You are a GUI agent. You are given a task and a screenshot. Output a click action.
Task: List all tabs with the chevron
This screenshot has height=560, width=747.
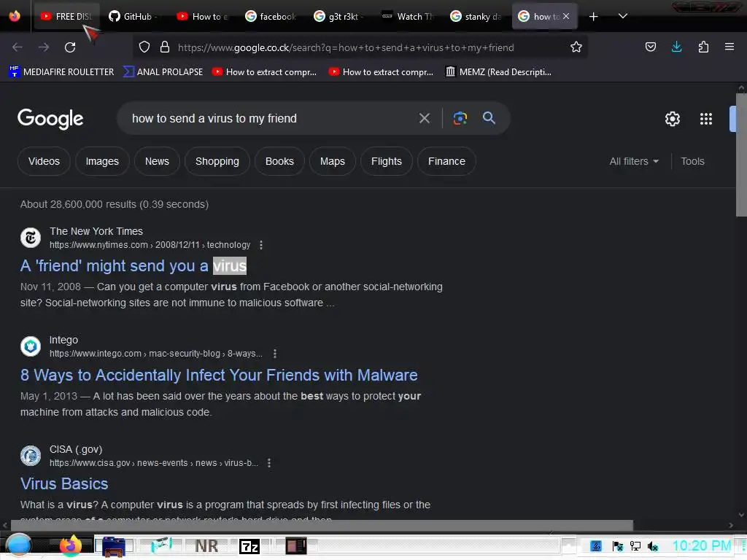coord(623,17)
